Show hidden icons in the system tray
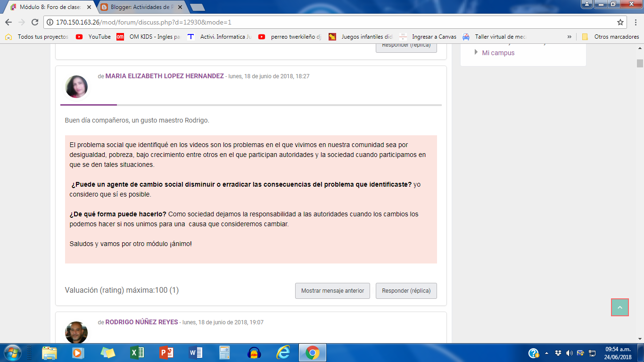Image resolution: width=644 pixels, height=362 pixels. coord(545,352)
